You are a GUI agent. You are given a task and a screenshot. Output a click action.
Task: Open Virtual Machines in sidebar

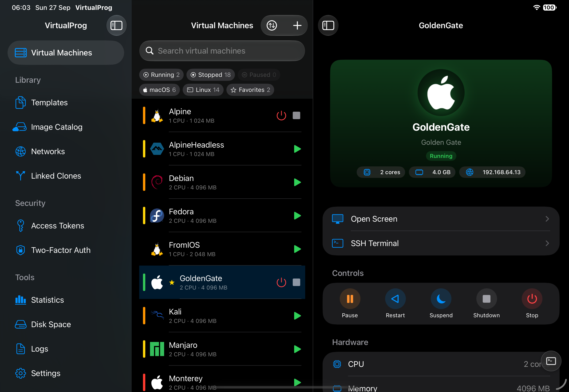pyautogui.click(x=66, y=53)
